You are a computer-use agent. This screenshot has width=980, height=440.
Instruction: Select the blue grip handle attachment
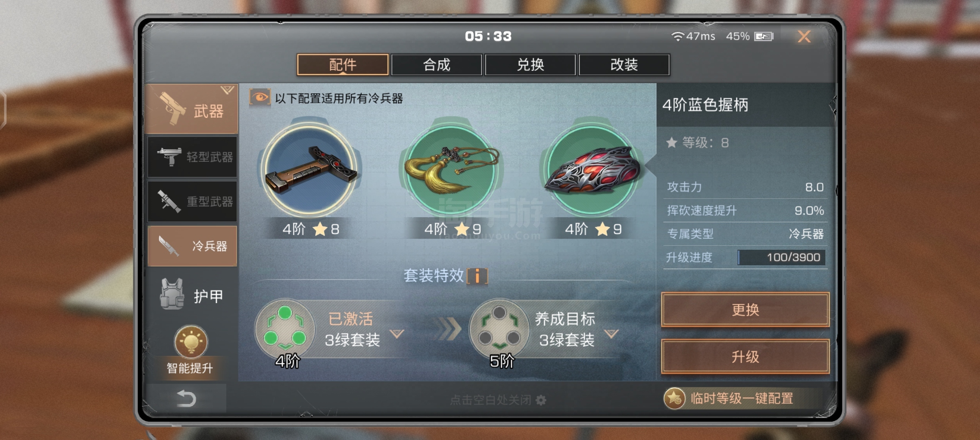pos(310,169)
